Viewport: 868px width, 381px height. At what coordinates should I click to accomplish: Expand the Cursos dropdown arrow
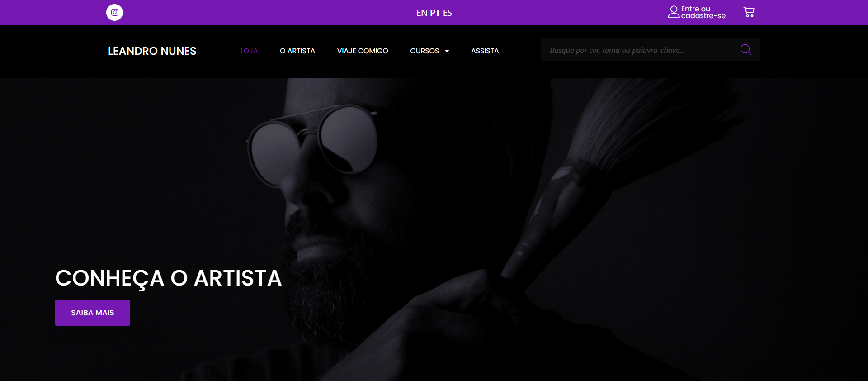coord(447,51)
